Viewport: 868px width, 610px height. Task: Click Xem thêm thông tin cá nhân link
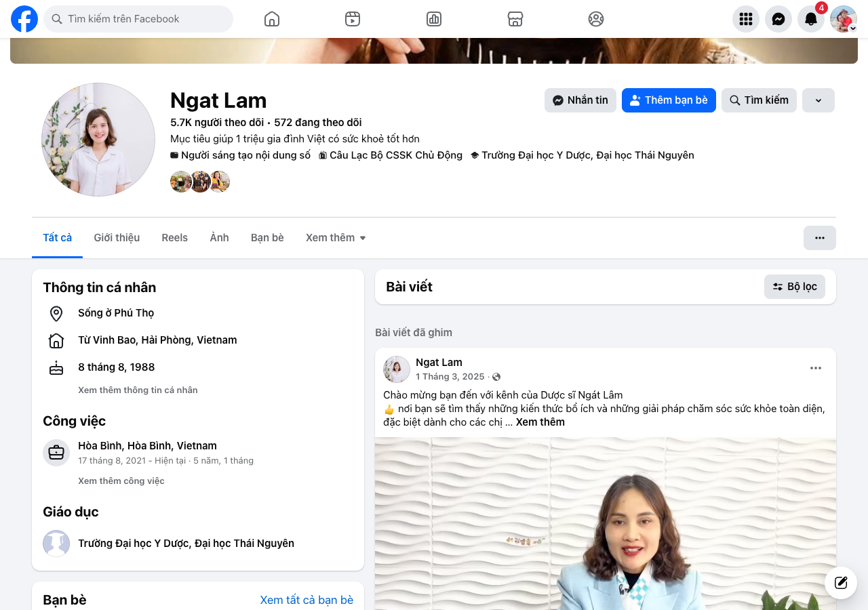pyautogui.click(x=138, y=390)
